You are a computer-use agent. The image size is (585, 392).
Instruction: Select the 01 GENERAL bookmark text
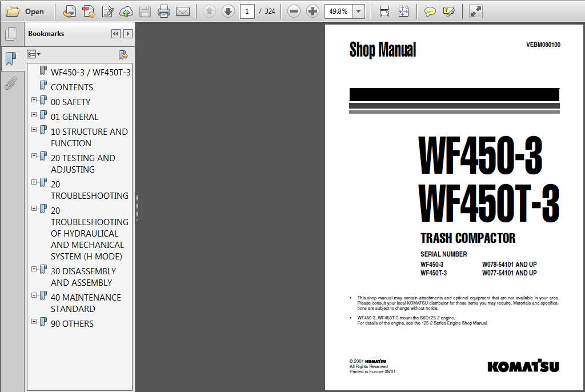click(75, 117)
